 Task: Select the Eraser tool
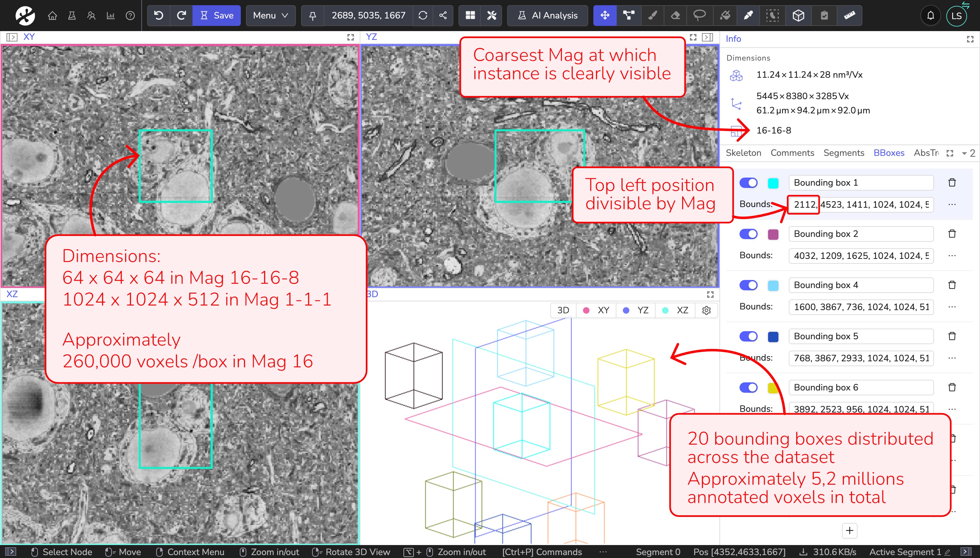click(x=675, y=15)
